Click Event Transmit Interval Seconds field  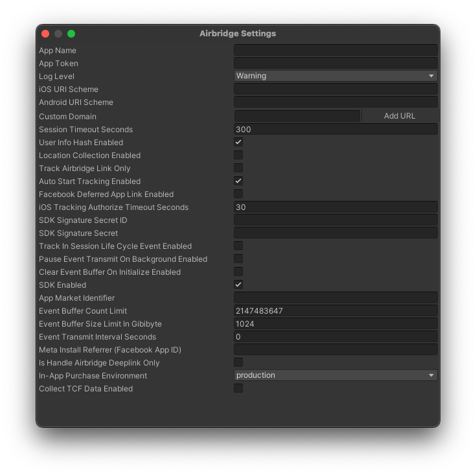pyautogui.click(x=335, y=336)
